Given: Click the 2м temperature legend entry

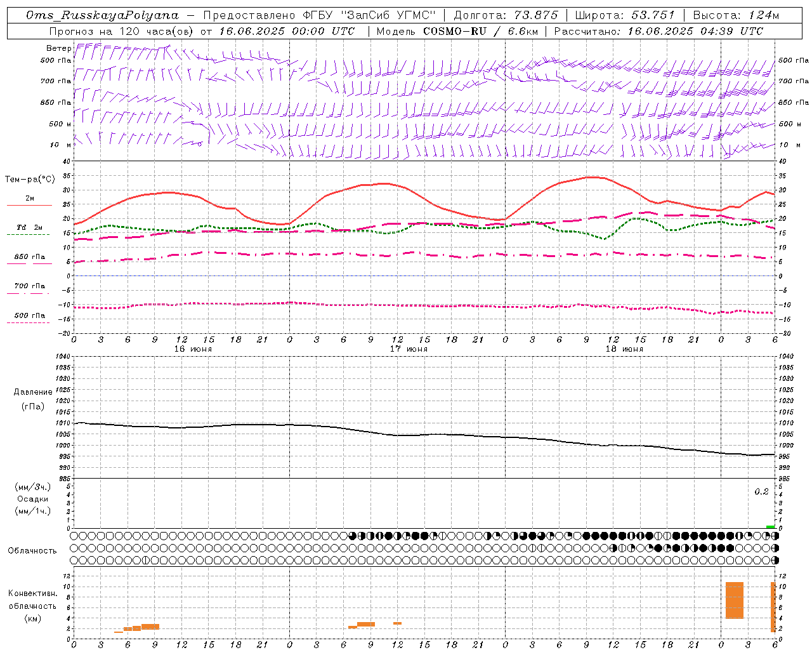Looking at the screenshot, I should (30, 199).
